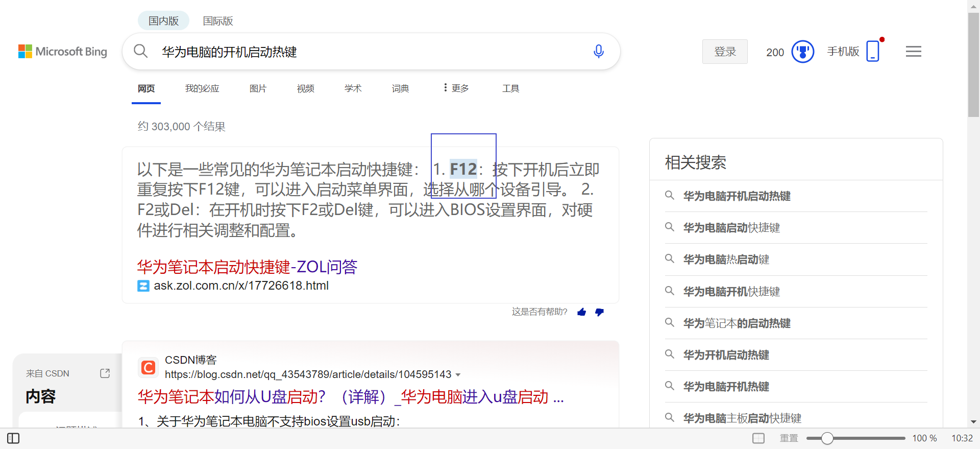Click the 来自 CSDN label
This screenshot has width=980, height=449.
(x=47, y=373)
